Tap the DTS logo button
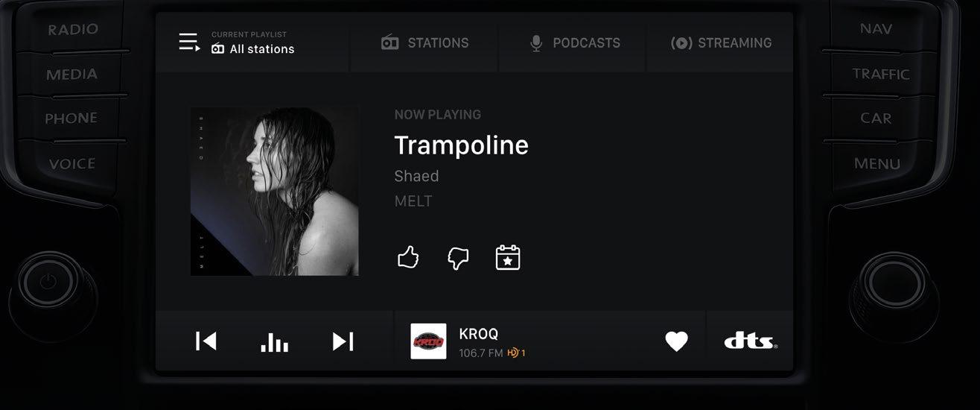The image size is (980, 410). (751, 341)
